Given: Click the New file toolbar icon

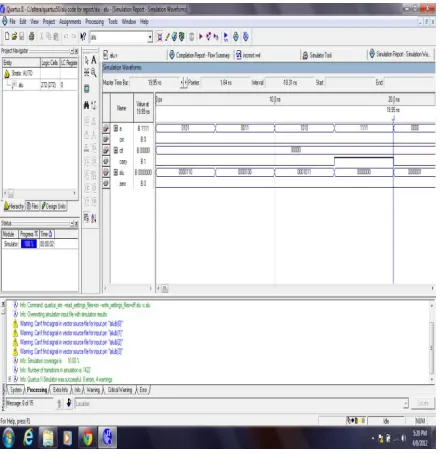Looking at the screenshot, I should [x=7, y=36].
